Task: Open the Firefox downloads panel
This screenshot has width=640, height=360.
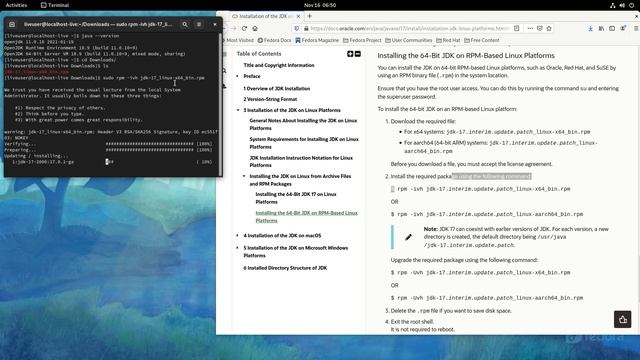Action: tap(590, 29)
